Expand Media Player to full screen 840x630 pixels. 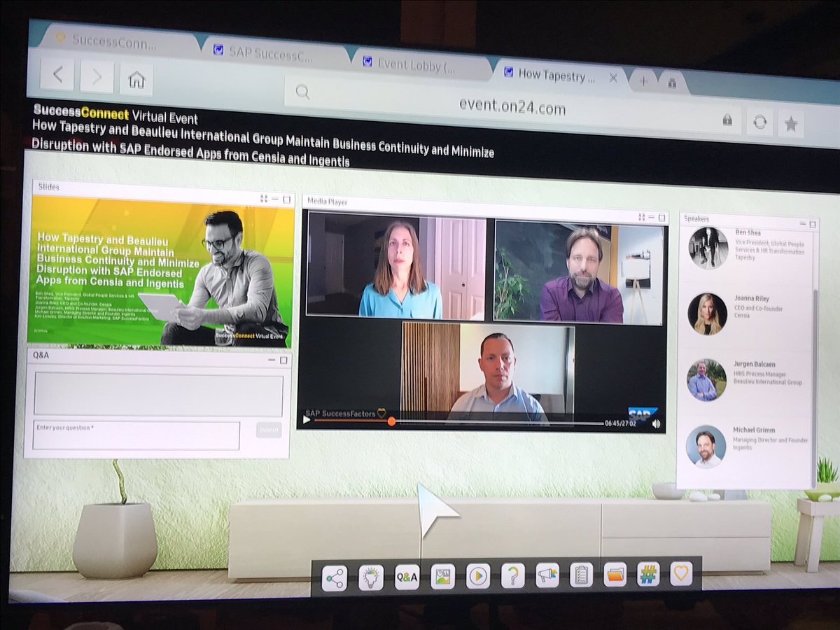(640, 218)
